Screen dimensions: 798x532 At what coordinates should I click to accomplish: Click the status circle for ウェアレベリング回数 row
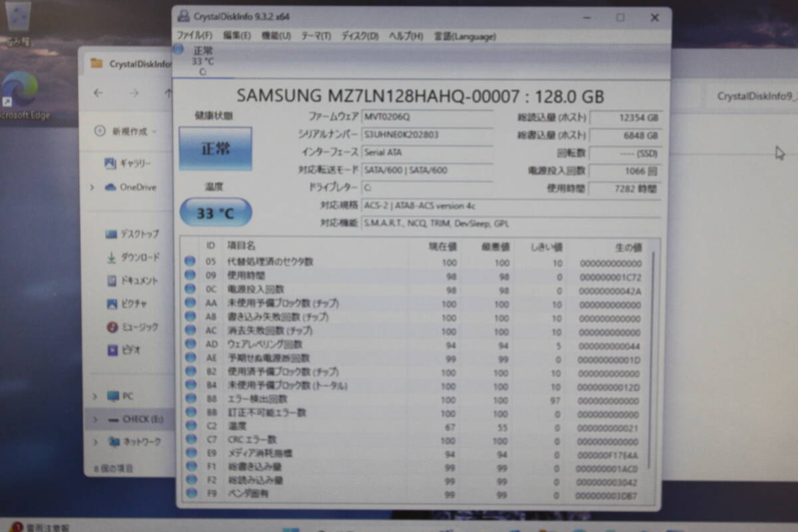191,344
